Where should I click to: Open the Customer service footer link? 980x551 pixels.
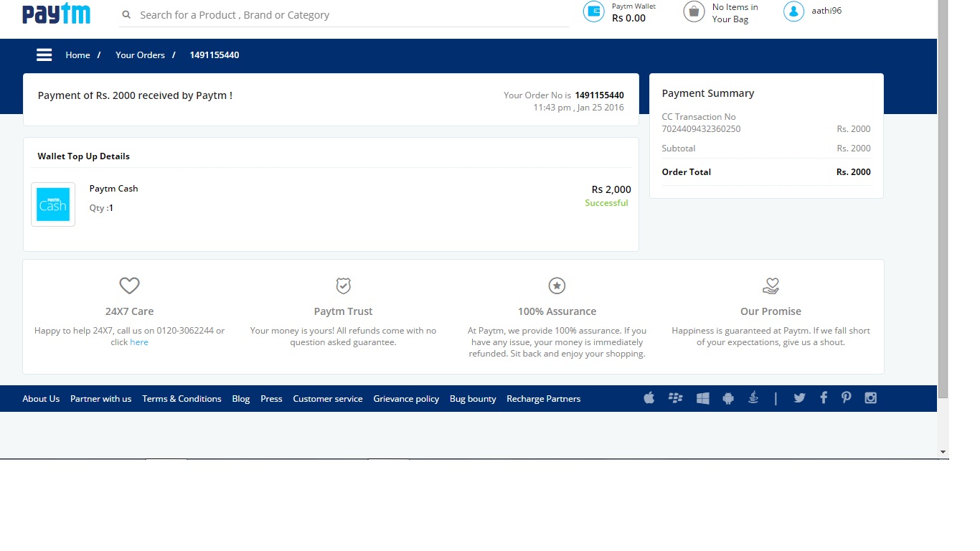(328, 399)
